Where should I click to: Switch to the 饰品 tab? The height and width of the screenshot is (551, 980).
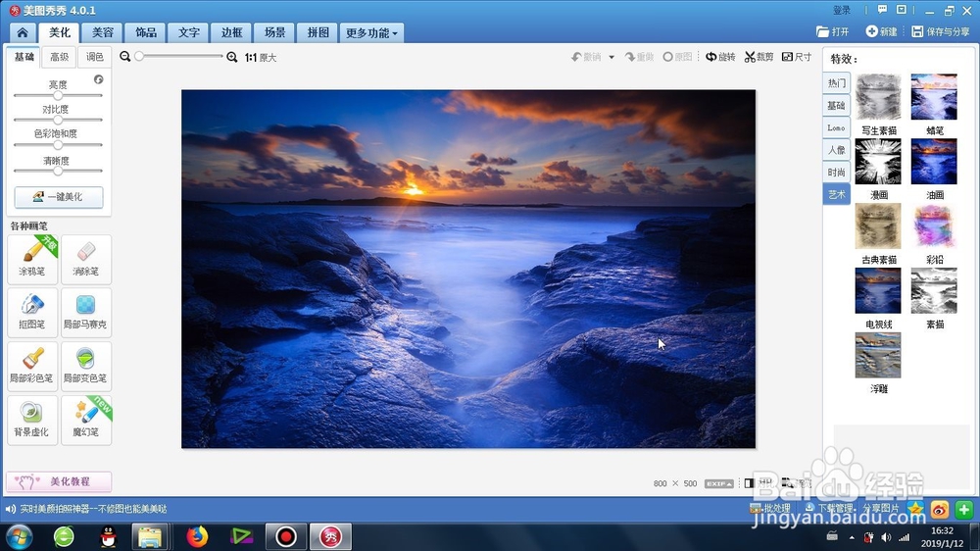(146, 32)
